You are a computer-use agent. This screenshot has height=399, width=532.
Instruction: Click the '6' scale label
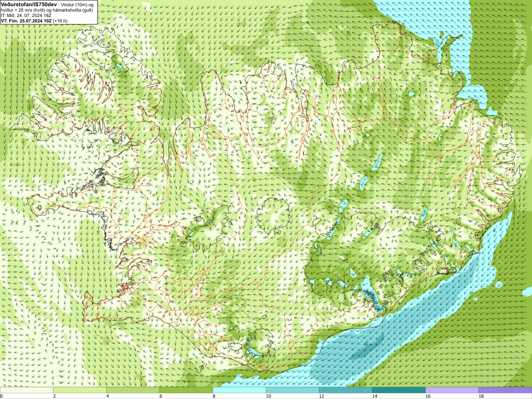coord(161,397)
